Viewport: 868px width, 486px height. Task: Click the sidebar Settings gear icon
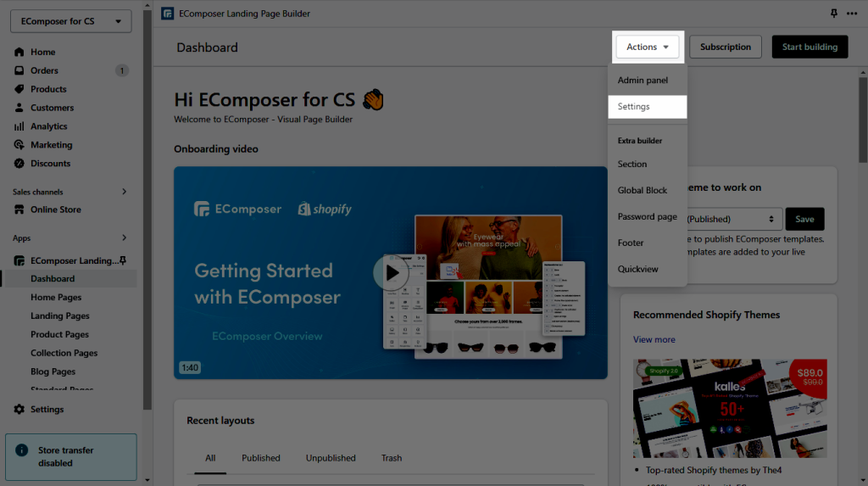point(19,409)
